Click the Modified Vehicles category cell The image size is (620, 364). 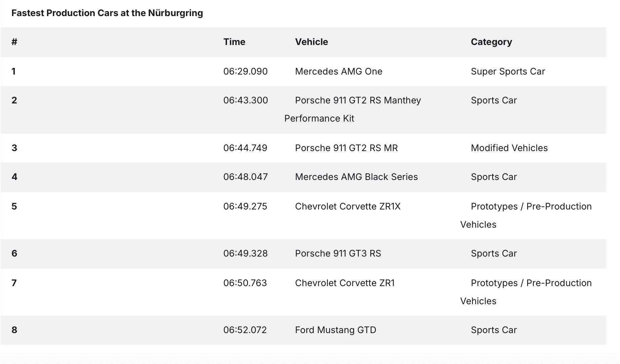pyautogui.click(x=509, y=148)
